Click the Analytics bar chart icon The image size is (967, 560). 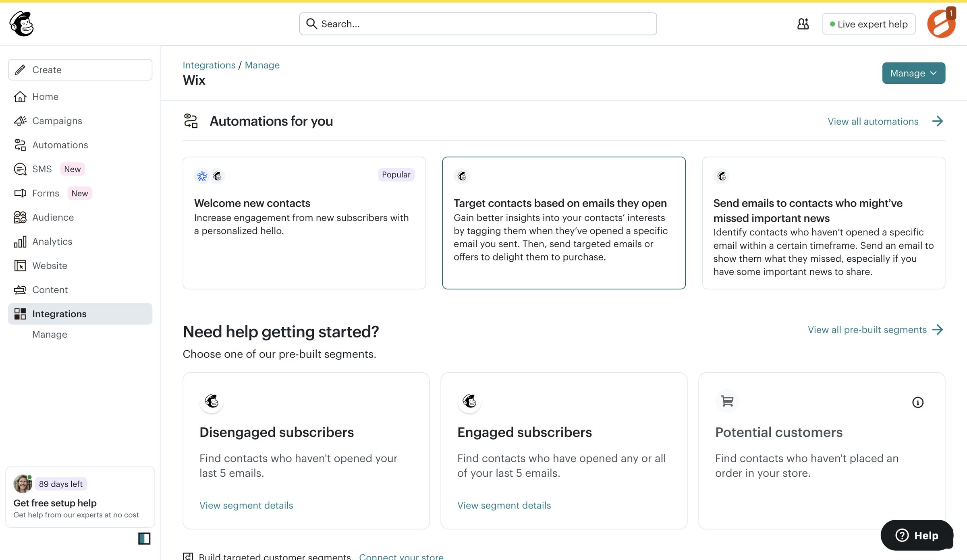coord(20,242)
